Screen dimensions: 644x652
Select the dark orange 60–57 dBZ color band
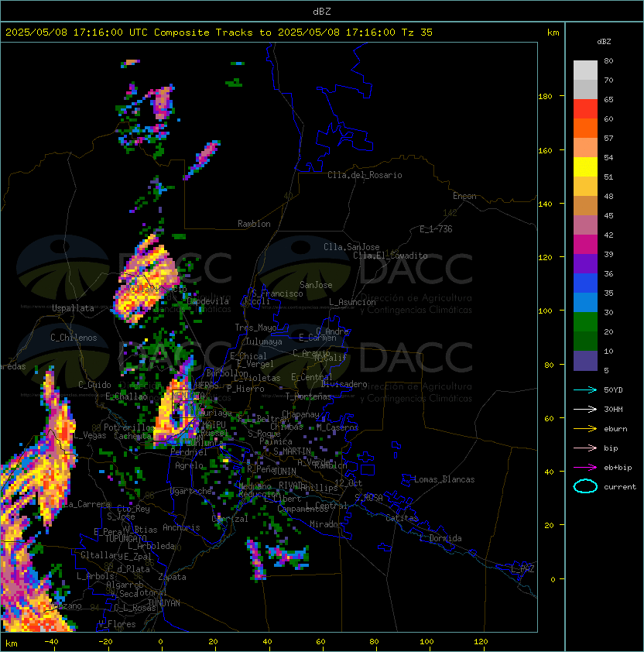pyautogui.click(x=585, y=129)
